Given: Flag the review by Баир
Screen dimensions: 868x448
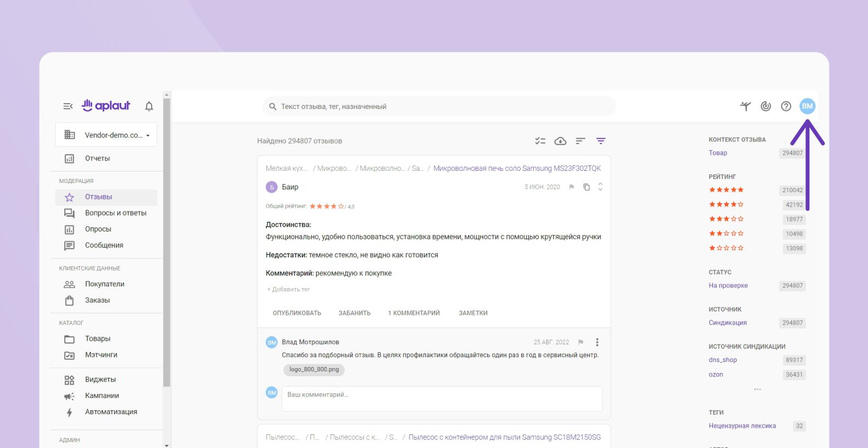Looking at the screenshot, I should coord(572,187).
